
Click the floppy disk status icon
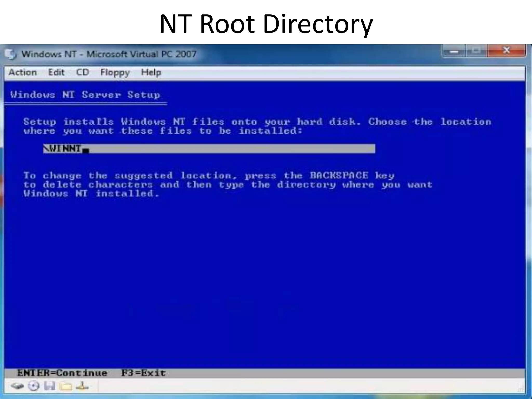[x=49, y=386]
